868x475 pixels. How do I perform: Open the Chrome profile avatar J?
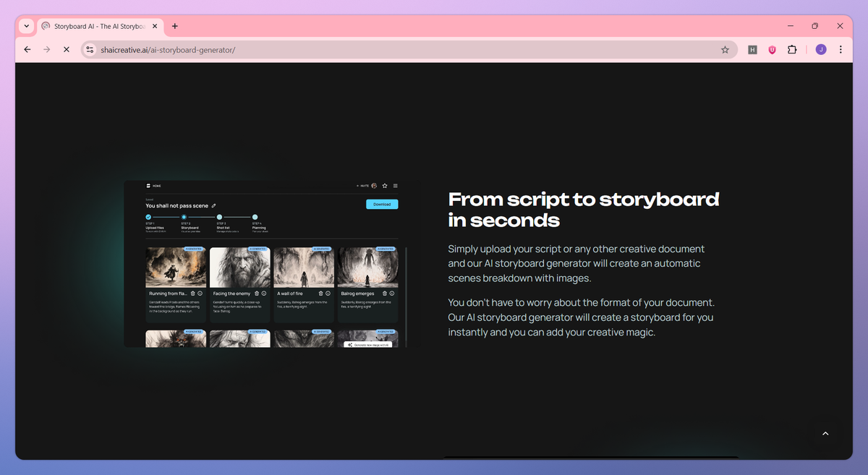pos(820,50)
